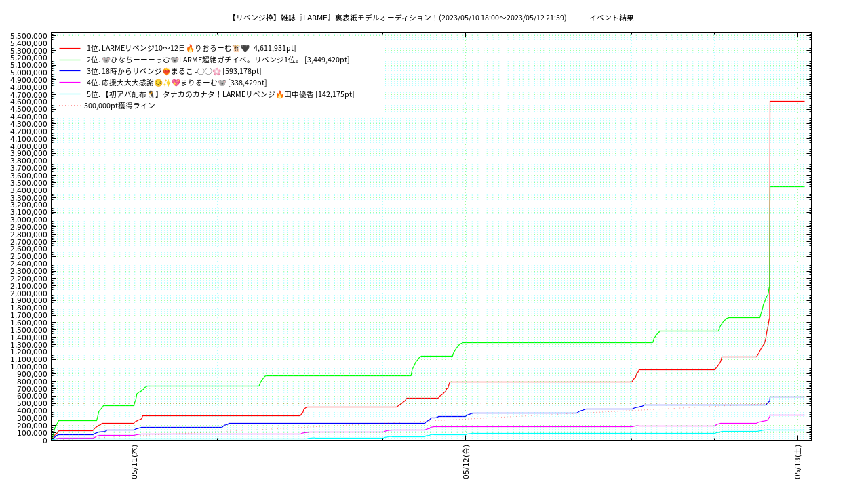The height and width of the screenshot is (488, 868).
Task: Click the cow emoji in the 1st place legend
Action: pyautogui.click(x=236, y=49)
